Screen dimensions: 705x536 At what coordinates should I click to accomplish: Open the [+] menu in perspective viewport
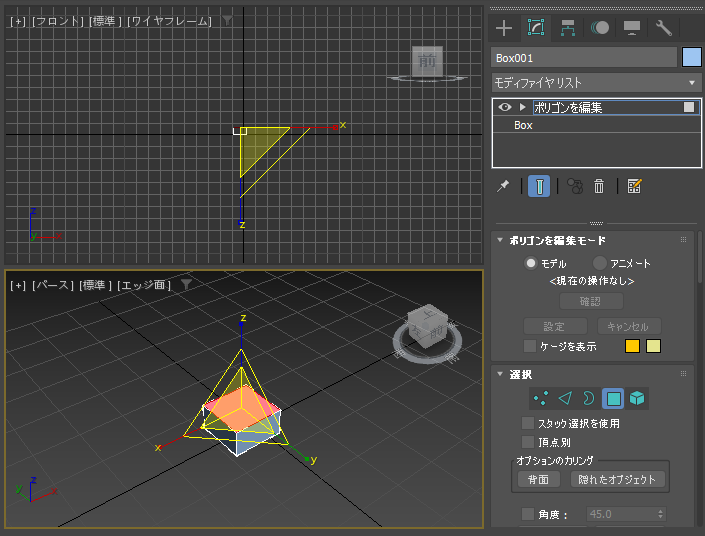(x=18, y=285)
